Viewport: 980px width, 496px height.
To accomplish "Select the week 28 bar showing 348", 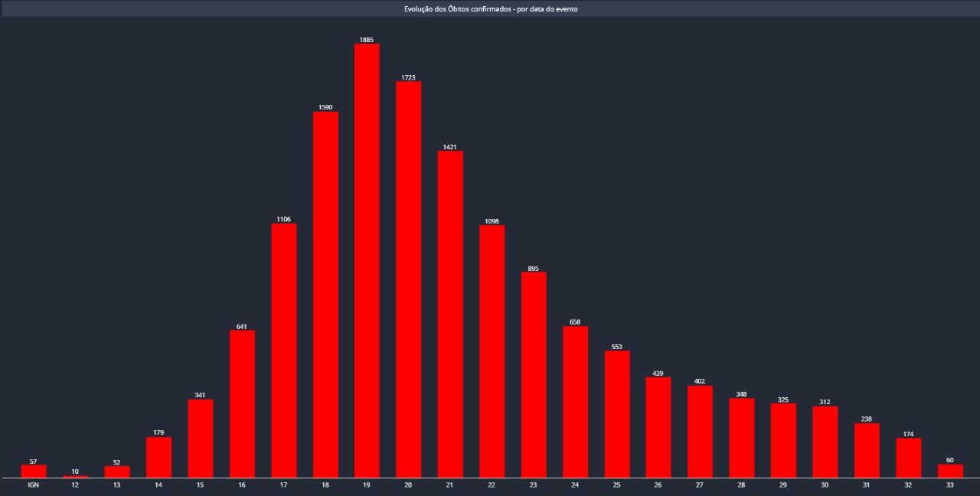I will click(x=742, y=438).
